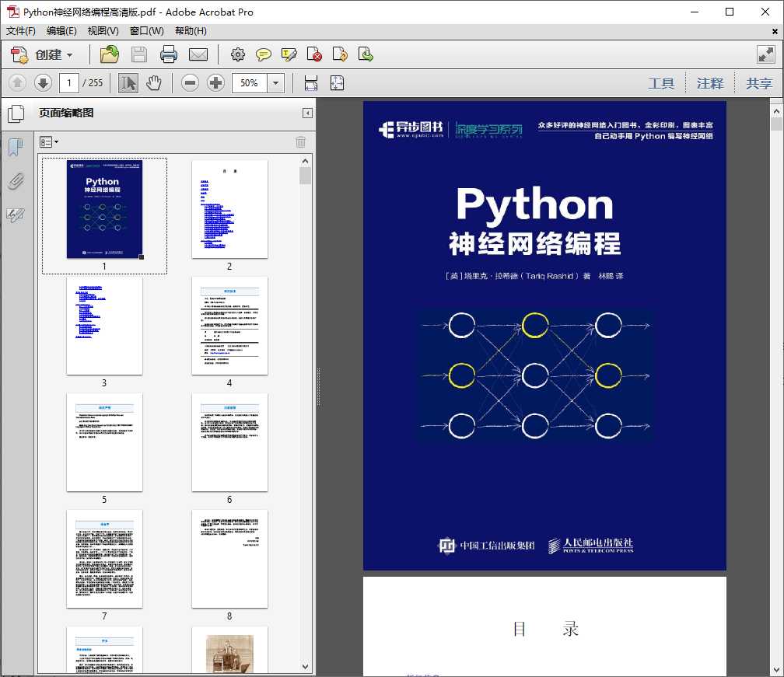Image resolution: width=784 pixels, height=677 pixels.
Task: Select page 6 thumbnail
Action: pyautogui.click(x=229, y=442)
